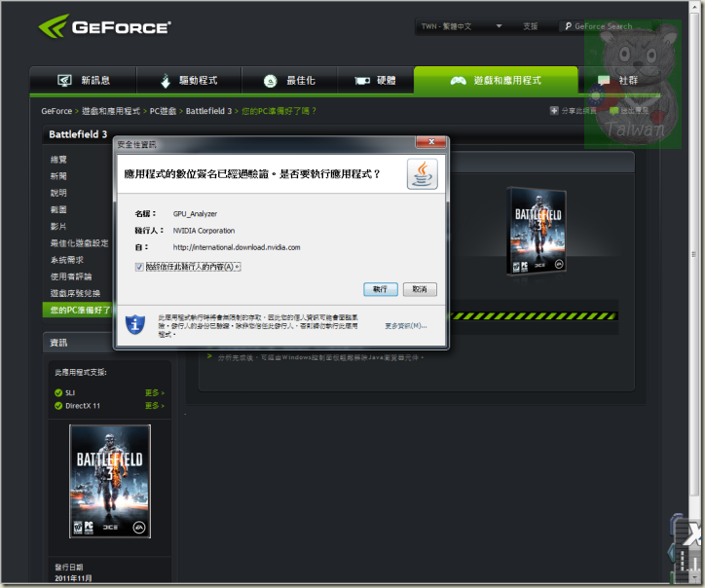
Task: Click the green check icon beside DirectX 11
Action: 58,406
